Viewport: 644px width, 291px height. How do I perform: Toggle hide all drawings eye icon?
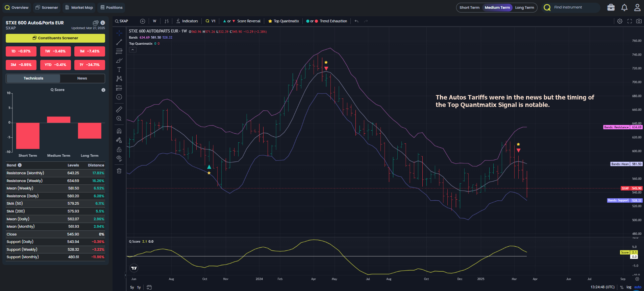pyautogui.click(x=119, y=158)
